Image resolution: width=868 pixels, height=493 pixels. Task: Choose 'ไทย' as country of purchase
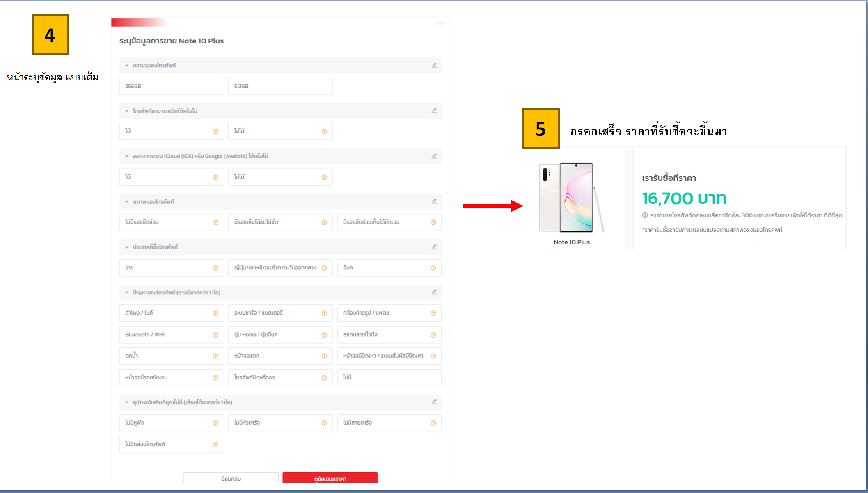coord(172,268)
